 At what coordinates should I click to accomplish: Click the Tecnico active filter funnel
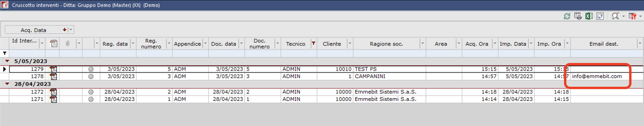coord(313,43)
